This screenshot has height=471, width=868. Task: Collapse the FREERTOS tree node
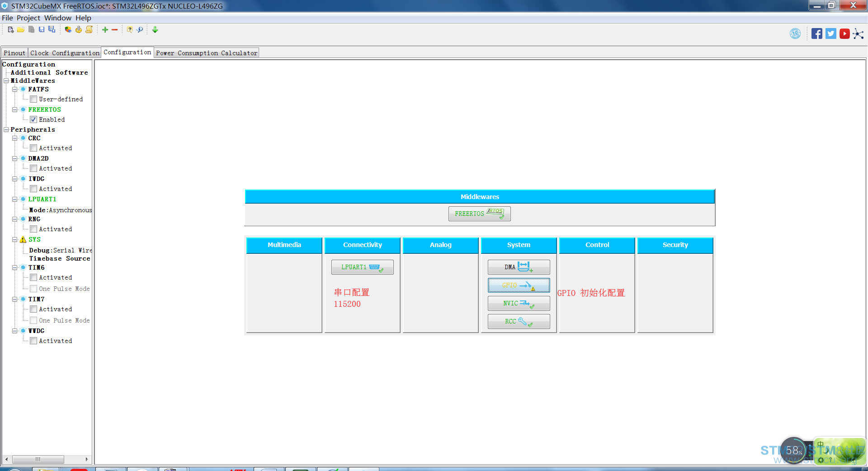point(14,109)
